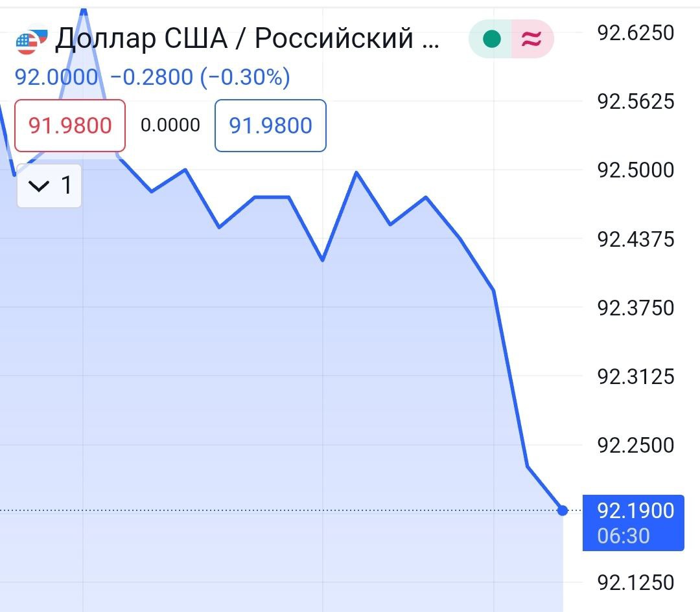Click the 92.4375 price scale label

[x=635, y=240]
